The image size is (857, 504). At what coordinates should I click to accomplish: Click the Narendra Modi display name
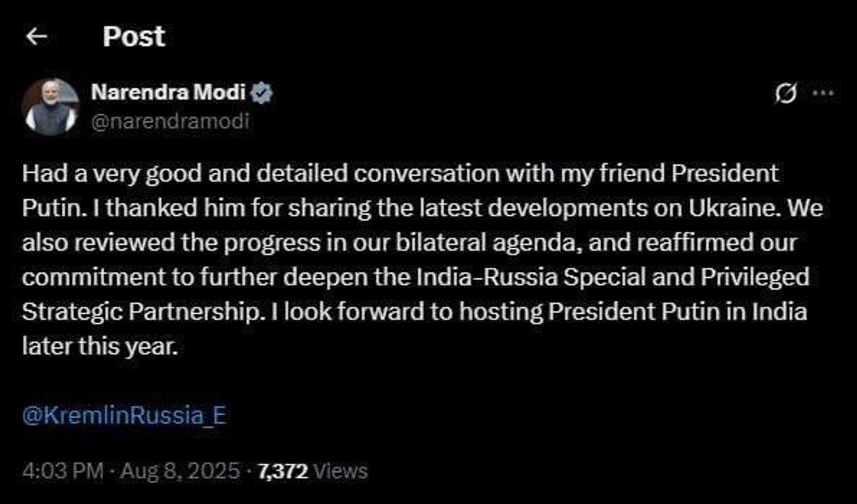(x=168, y=92)
